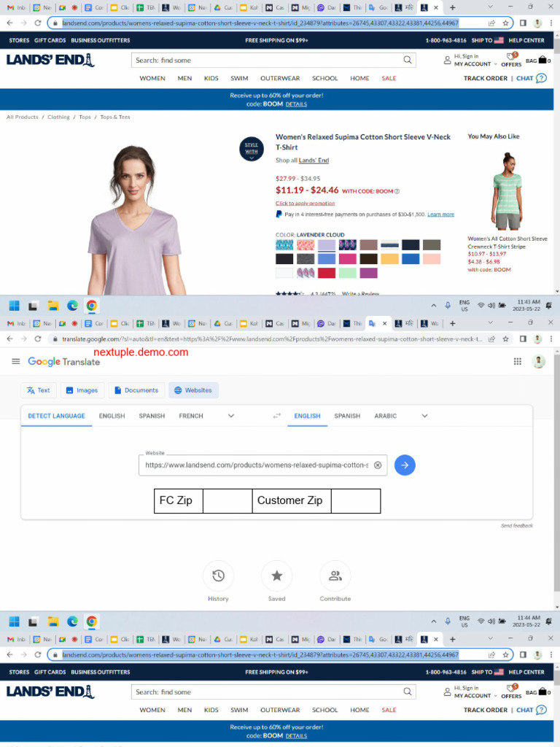Open the Saved star icon in Translate
The height and width of the screenshot is (747, 560).
pos(276,576)
